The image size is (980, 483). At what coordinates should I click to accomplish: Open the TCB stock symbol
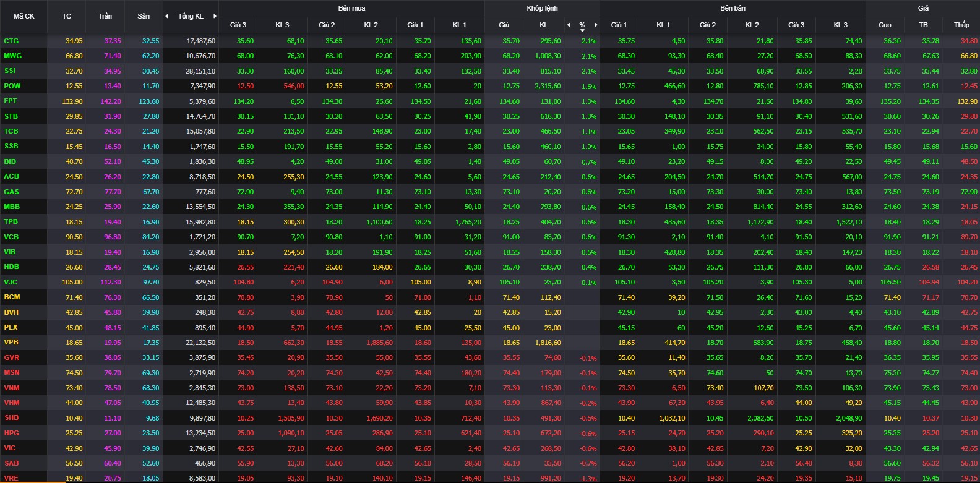tap(11, 131)
